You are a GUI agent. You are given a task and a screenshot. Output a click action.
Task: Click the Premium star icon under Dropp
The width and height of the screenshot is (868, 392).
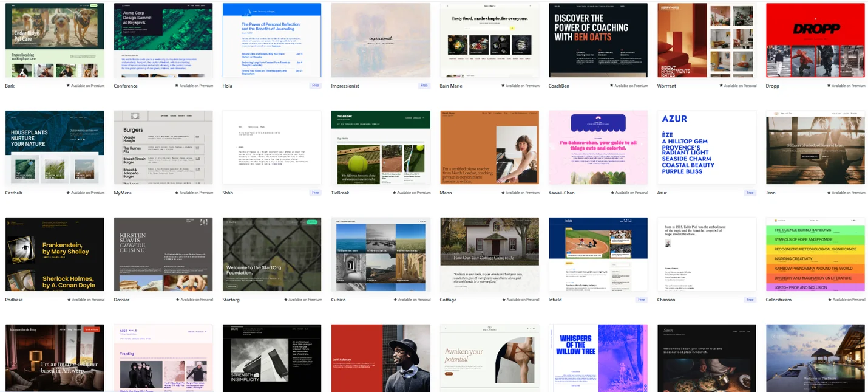pos(829,86)
